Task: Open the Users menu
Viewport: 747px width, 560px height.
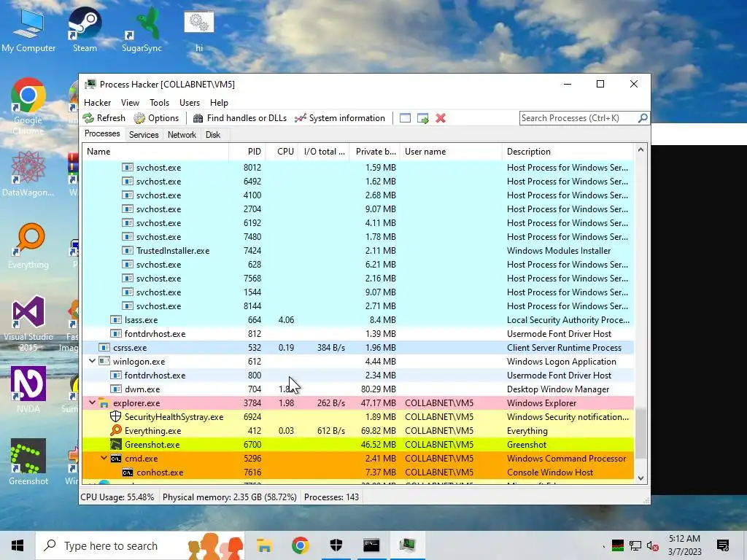Action: click(190, 103)
